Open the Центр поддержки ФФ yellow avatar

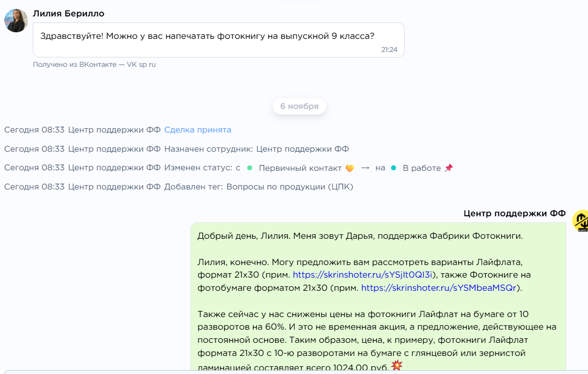pos(580,221)
